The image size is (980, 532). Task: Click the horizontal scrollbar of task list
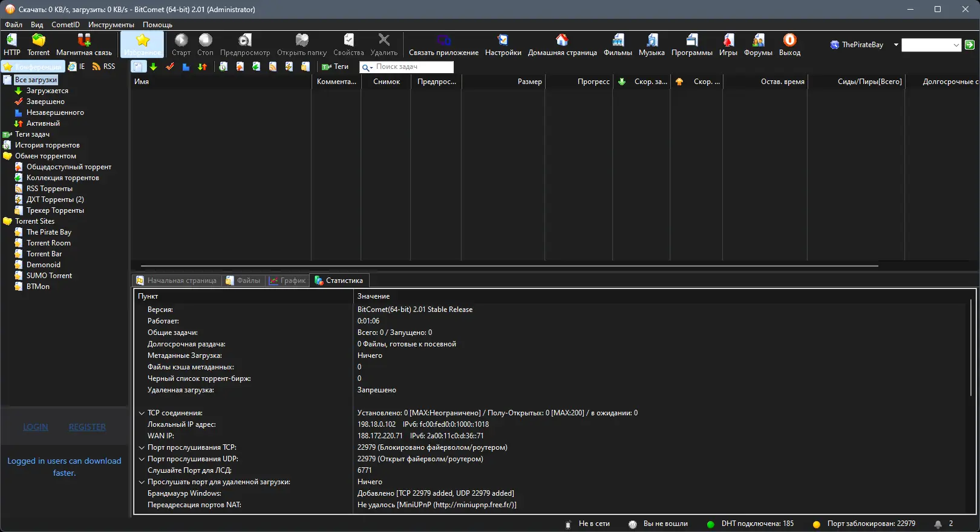pos(509,265)
